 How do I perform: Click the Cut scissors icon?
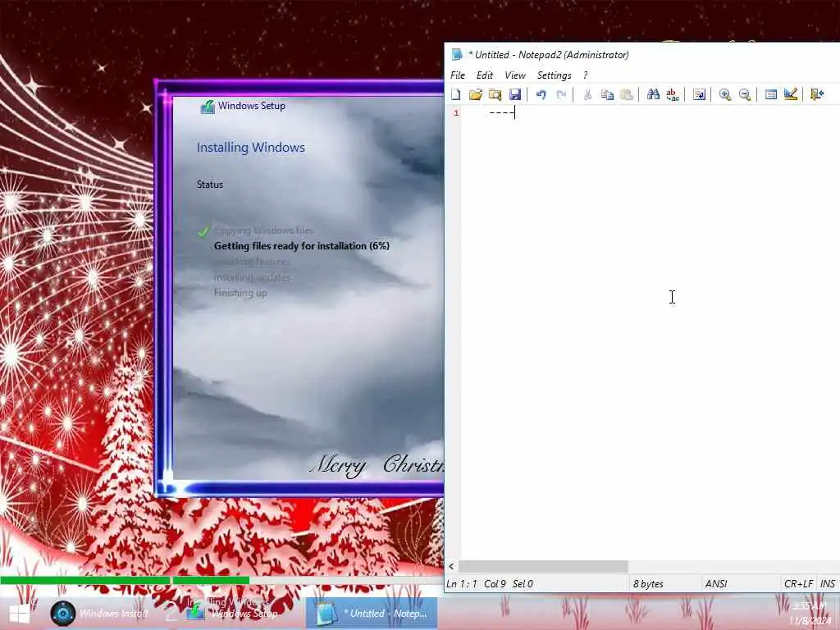(587, 95)
